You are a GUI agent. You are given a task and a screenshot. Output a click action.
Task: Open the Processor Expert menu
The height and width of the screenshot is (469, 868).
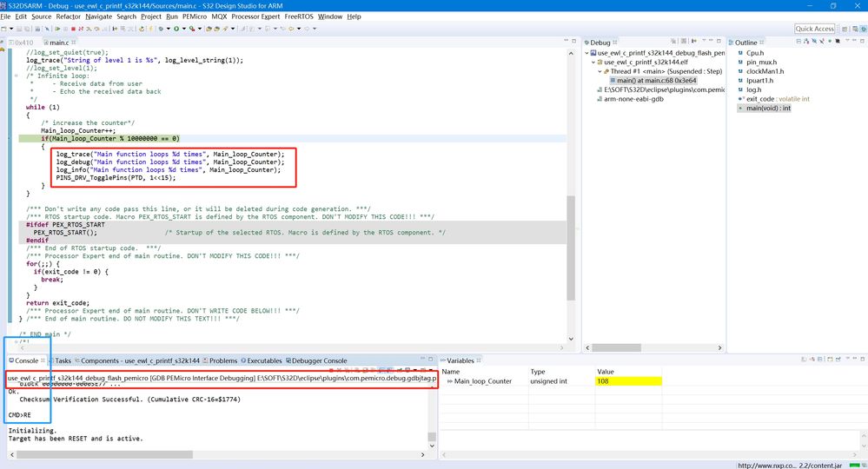tap(255, 17)
